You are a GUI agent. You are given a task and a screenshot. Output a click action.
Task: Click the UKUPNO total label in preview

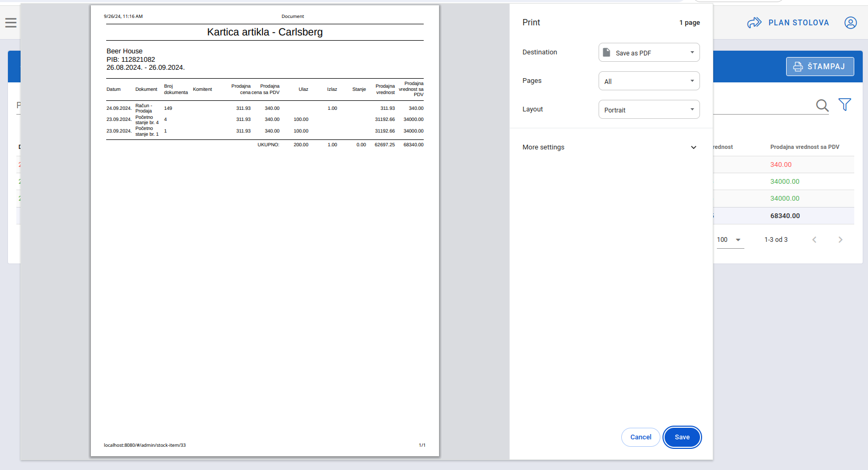point(268,145)
